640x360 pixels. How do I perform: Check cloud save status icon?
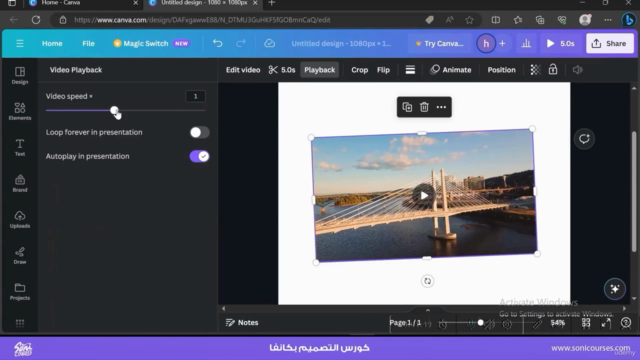[269, 43]
